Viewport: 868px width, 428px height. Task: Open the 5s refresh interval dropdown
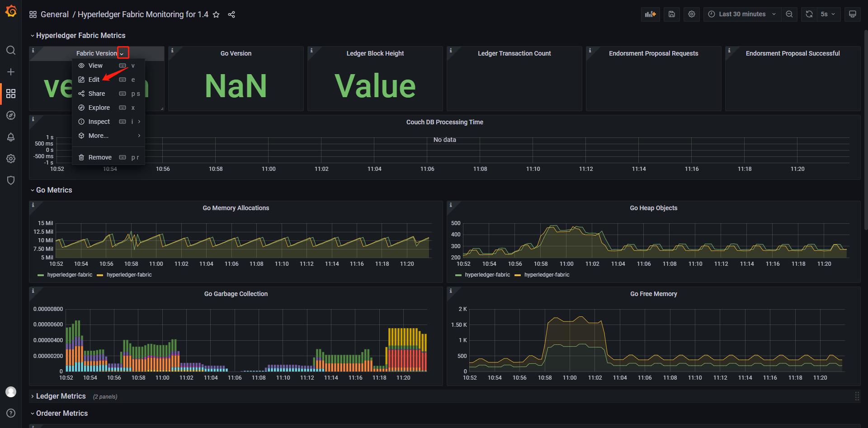(828, 14)
